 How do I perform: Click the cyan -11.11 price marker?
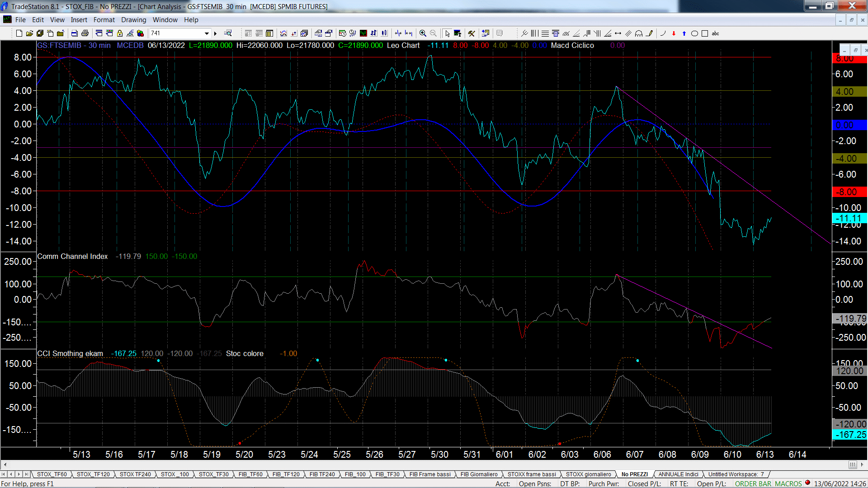click(x=849, y=218)
